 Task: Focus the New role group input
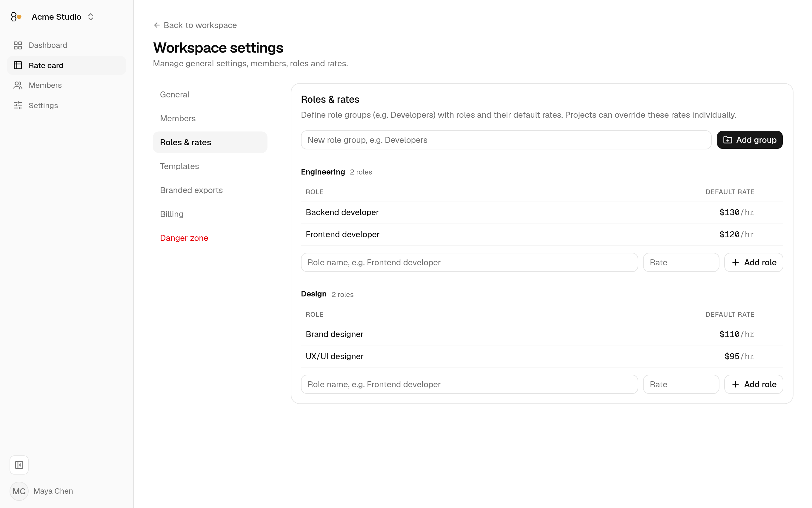tap(506, 140)
